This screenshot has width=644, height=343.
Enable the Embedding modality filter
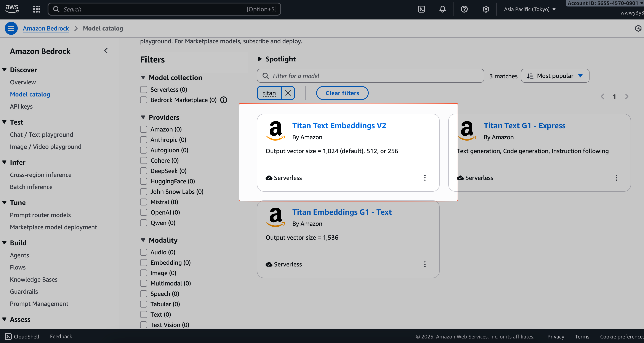coord(144,263)
